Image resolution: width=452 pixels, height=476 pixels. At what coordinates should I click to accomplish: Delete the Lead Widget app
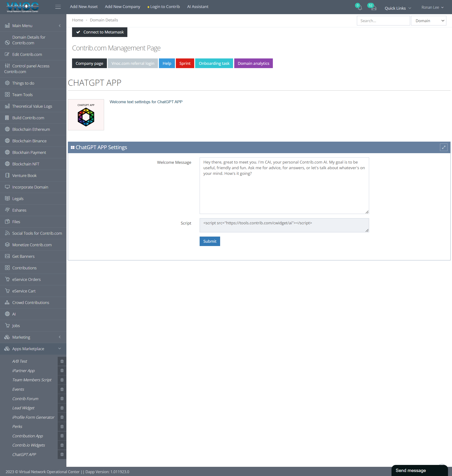(x=62, y=408)
